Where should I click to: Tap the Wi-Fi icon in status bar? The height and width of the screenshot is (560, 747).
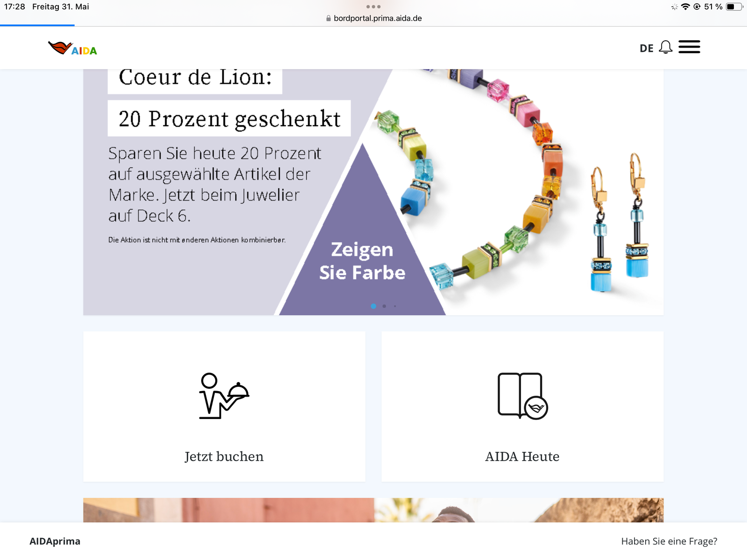coord(685,7)
